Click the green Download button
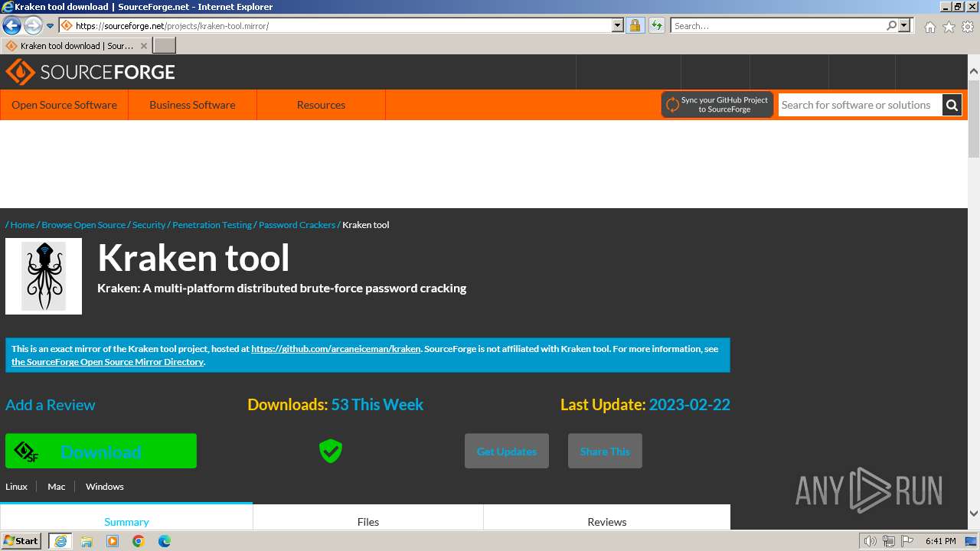 tap(101, 452)
